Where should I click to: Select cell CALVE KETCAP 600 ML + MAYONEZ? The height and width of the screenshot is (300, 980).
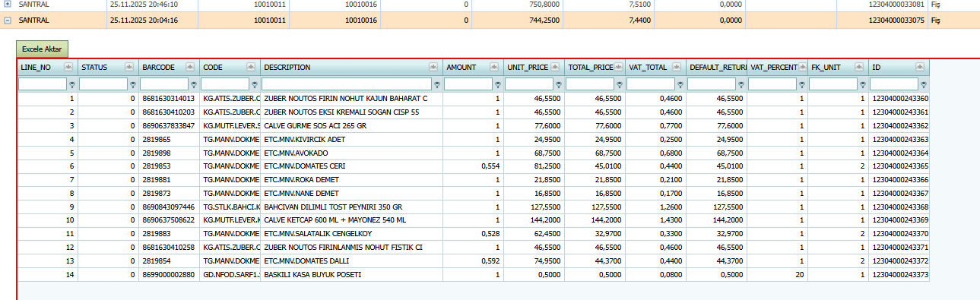coord(351,220)
